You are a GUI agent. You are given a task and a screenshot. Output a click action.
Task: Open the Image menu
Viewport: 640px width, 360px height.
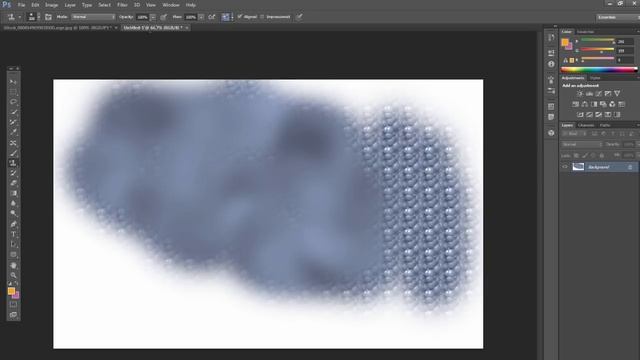coord(51,5)
